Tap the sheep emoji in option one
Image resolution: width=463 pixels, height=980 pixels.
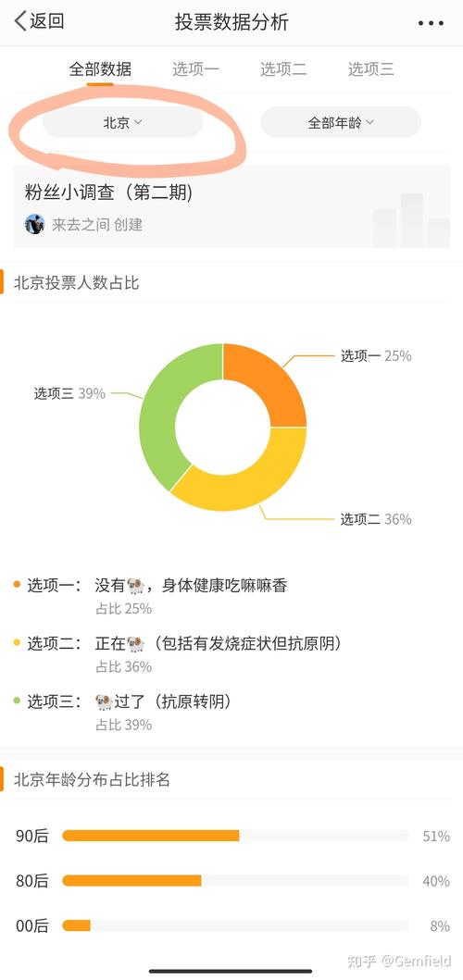(x=136, y=586)
